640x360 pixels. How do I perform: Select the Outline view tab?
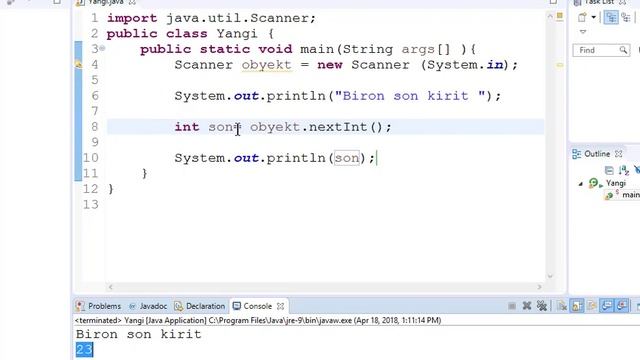coord(591,154)
